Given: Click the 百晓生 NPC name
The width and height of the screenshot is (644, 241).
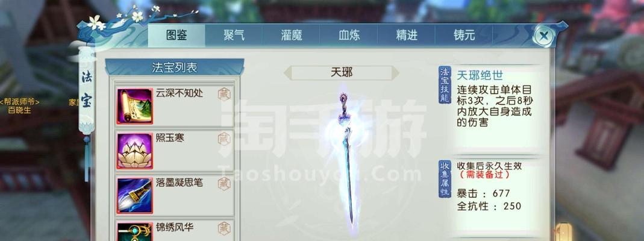Looking at the screenshot, I should [x=19, y=110].
